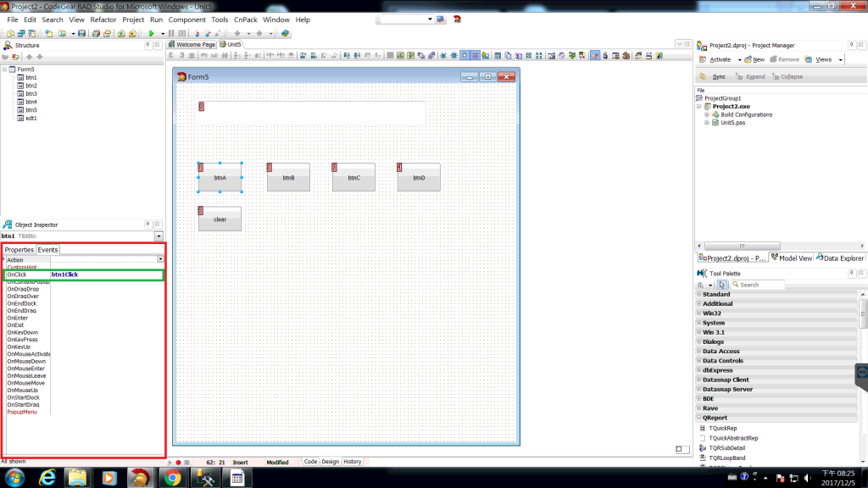Select the TQRLoopBand component in Tool Palette

(726, 458)
